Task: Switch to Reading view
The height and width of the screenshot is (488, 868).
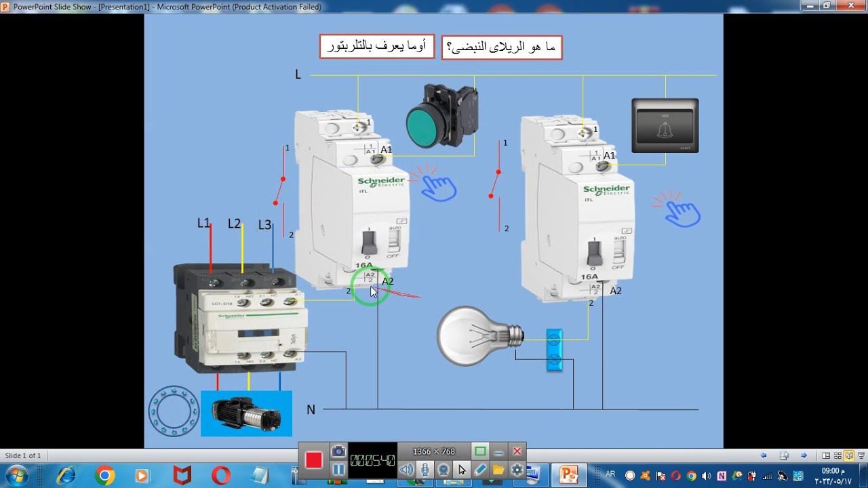Action: point(849,455)
